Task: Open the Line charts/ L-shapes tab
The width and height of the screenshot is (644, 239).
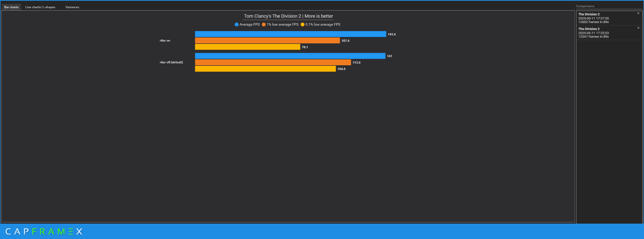Action: (x=40, y=7)
